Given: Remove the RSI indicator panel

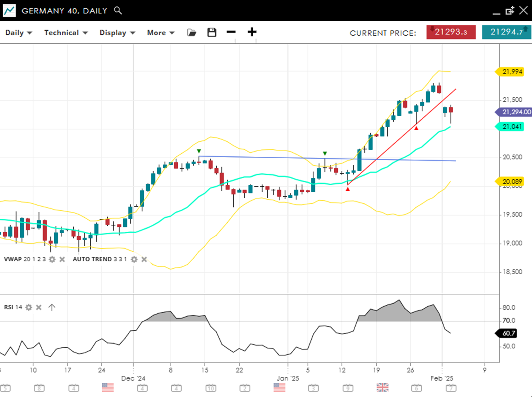Looking at the screenshot, I should point(39,307).
